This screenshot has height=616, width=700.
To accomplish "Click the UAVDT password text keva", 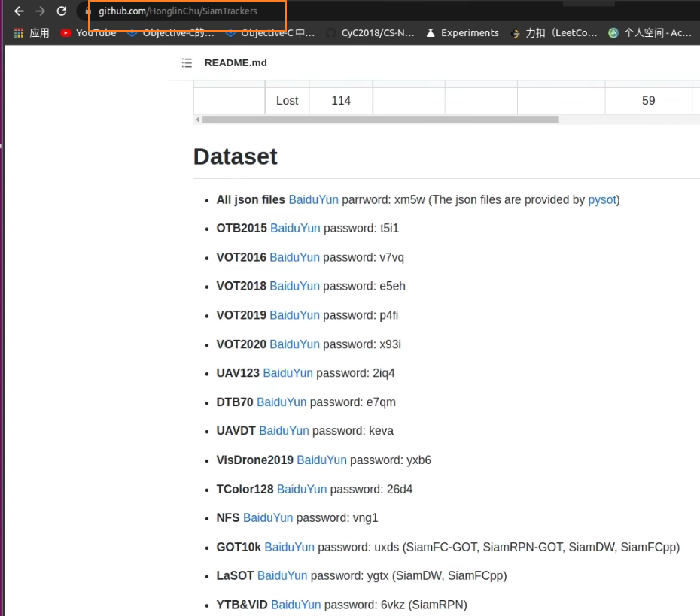I will pyautogui.click(x=382, y=431).
